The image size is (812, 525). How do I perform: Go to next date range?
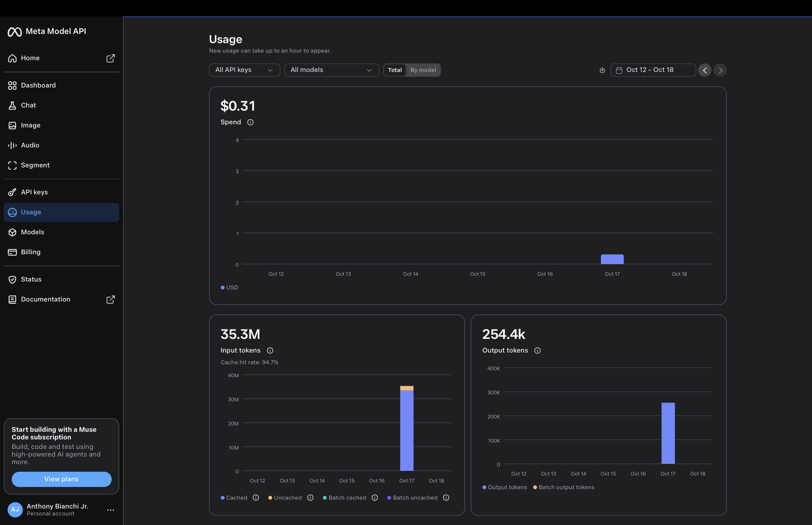pyautogui.click(x=720, y=70)
